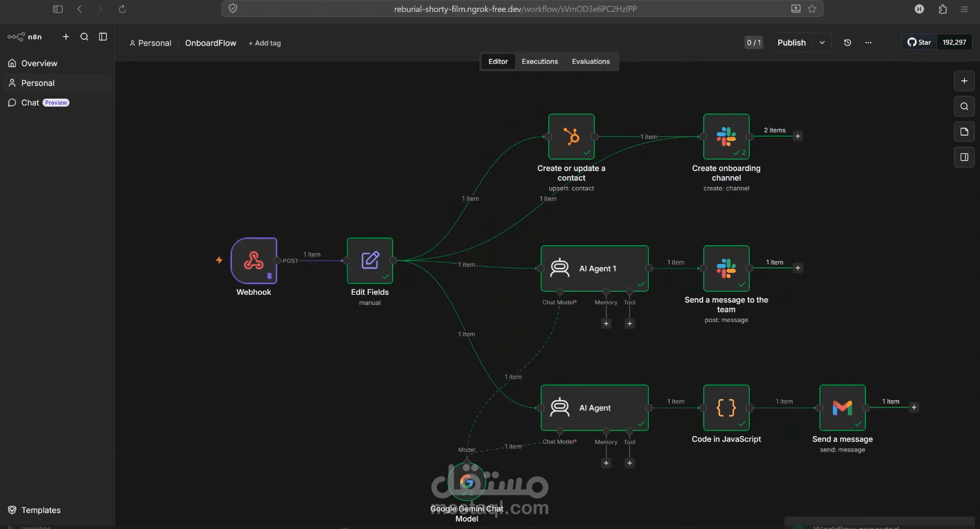
Task: Click the 'create: channel' subtitle
Action: (x=726, y=189)
